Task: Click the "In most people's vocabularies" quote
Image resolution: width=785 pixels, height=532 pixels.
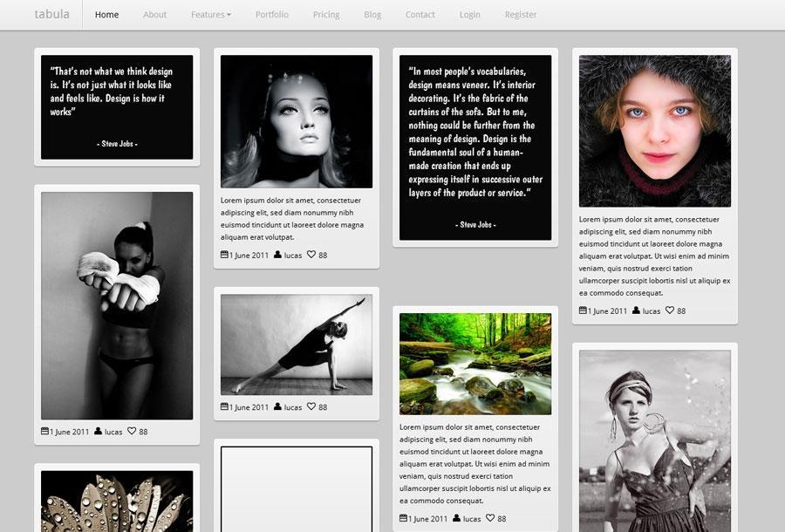Action: (x=475, y=147)
